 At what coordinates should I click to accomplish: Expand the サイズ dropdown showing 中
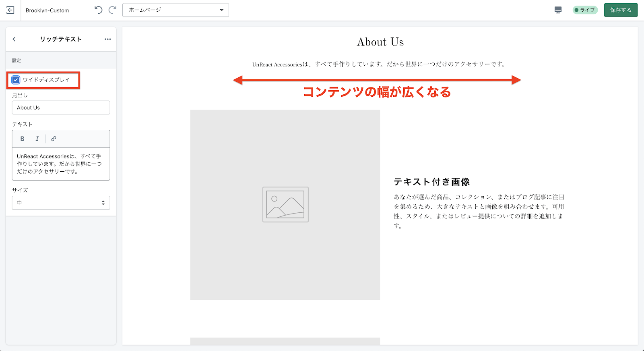pyautogui.click(x=61, y=203)
